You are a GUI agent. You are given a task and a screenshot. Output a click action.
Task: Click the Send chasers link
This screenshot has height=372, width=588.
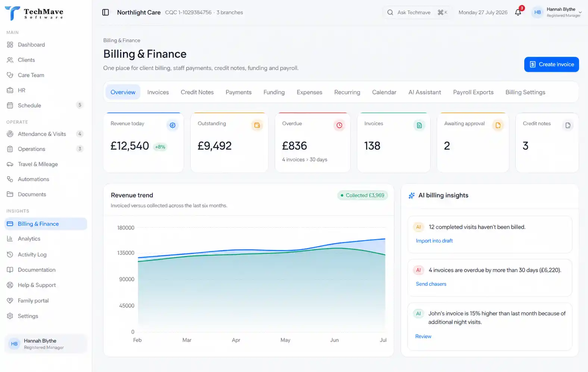pos(431,284)
